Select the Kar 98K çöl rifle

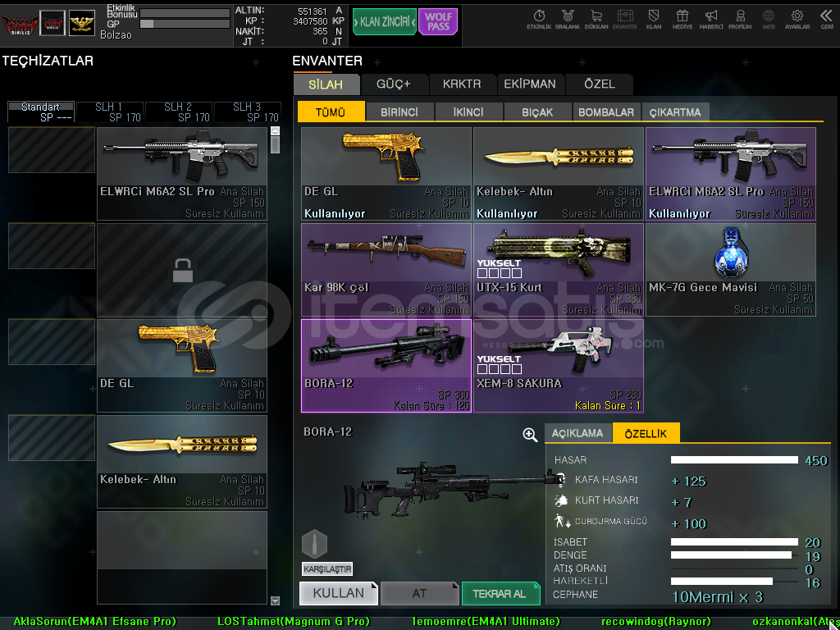pyautogui.click(x=386, y=269)
